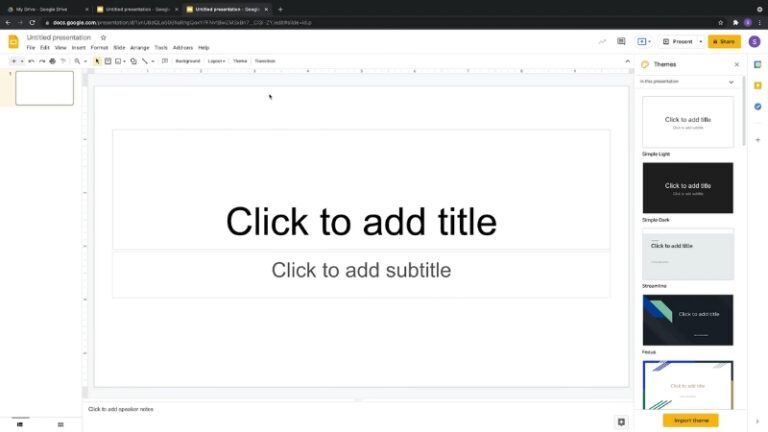Screen dimensions: 768x432
Task: Select the cursor arrow tool
Action: (97, 61)
